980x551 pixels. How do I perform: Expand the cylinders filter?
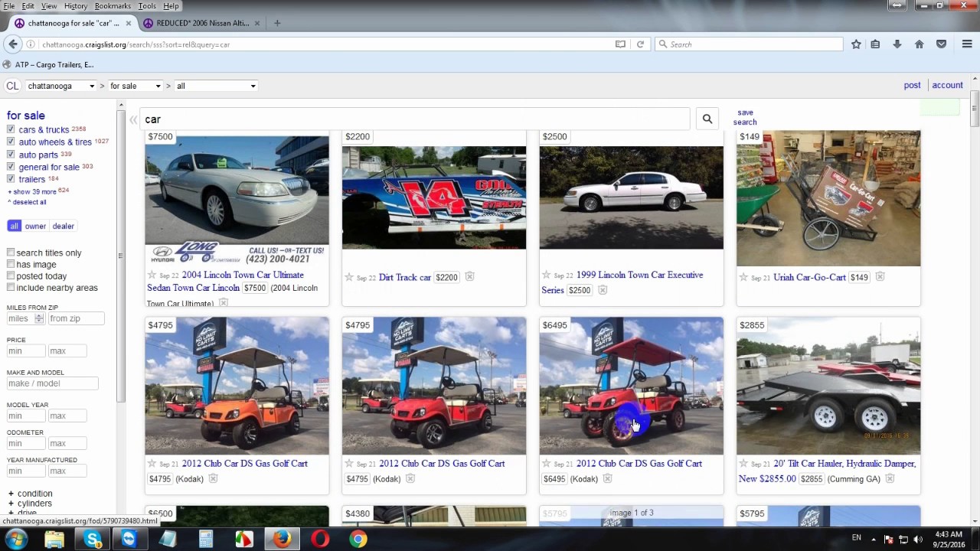[x=30, y=504]
